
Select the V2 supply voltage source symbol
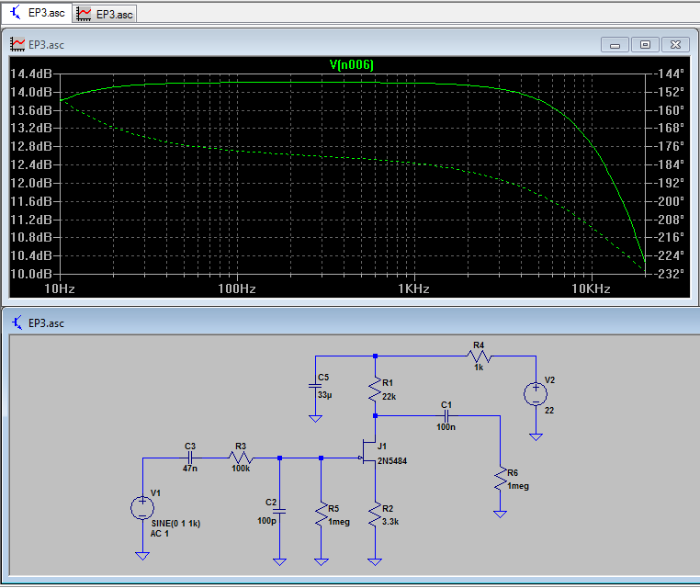(x=536, y=394)
